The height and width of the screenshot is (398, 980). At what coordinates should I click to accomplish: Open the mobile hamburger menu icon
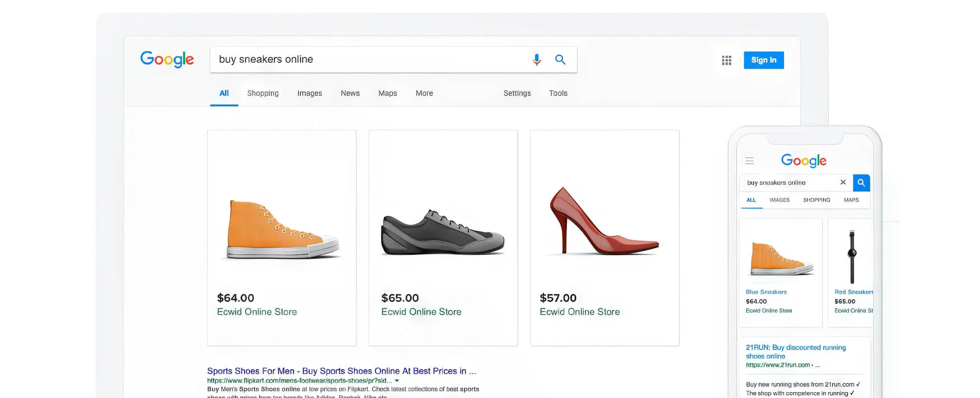(749, 161)
